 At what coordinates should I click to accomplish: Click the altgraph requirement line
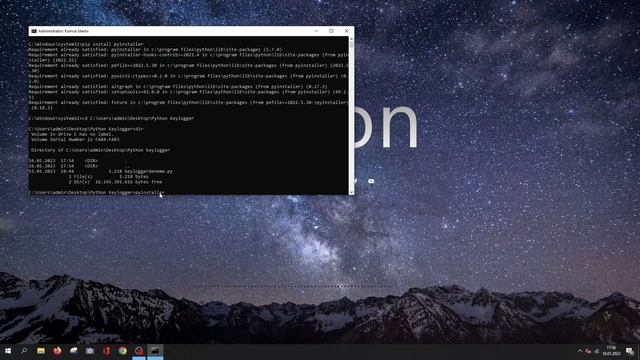[178, 87]
